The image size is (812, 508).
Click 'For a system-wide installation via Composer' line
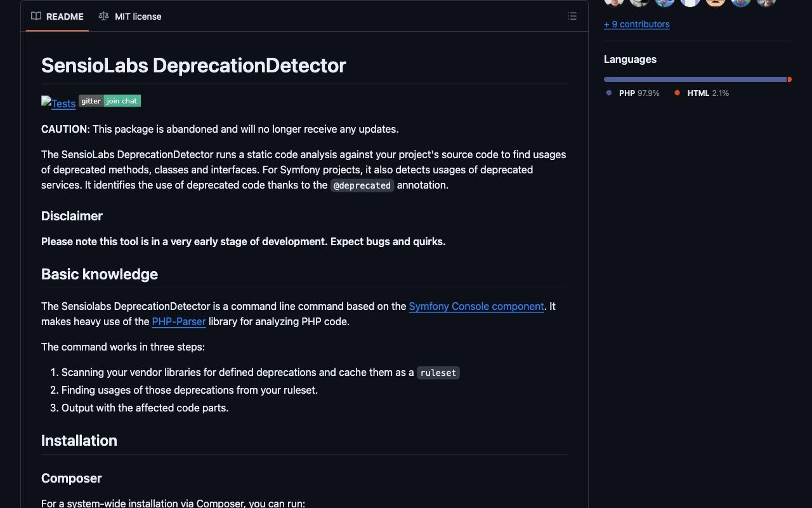(173, 503)
